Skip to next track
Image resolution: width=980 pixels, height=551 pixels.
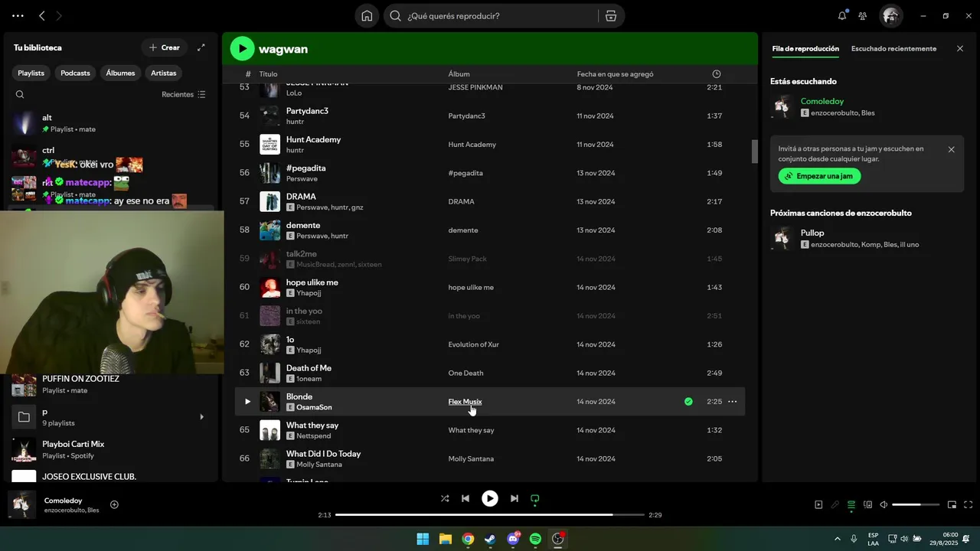pos(514,498)
